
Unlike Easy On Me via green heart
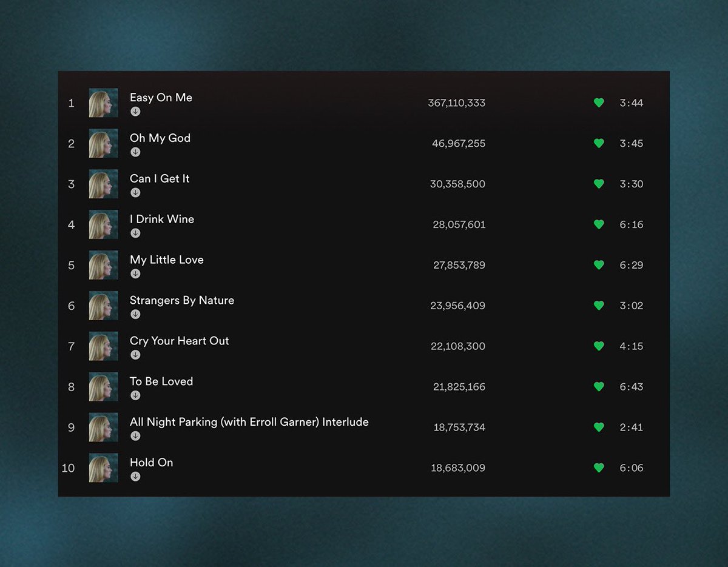[599, 103]
